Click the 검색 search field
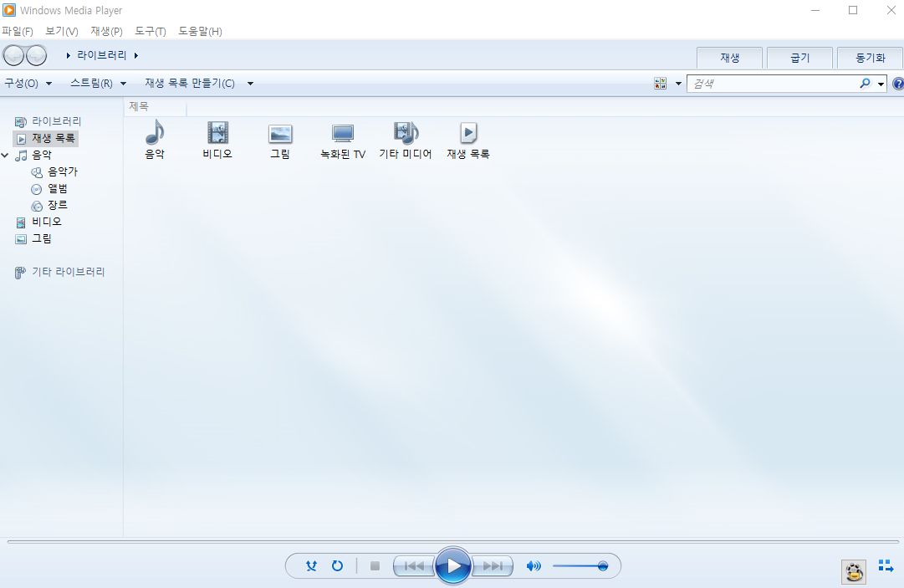This screenshot has height=588, width=904. [773, 84]
